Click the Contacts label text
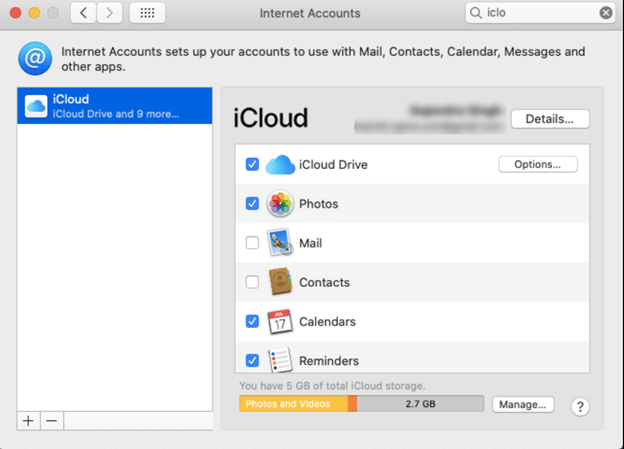The height and width of the screenshot is (449, 624). pyautogui.click(x=324, y=282)
